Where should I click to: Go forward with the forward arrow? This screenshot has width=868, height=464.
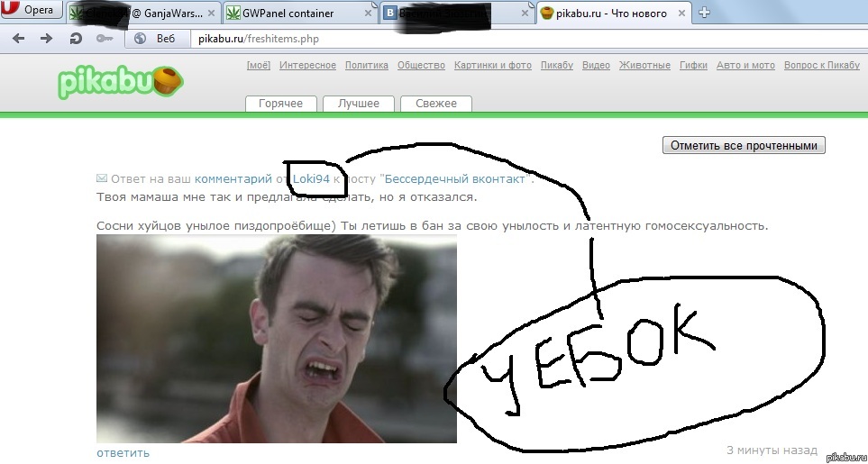point(47,38)
